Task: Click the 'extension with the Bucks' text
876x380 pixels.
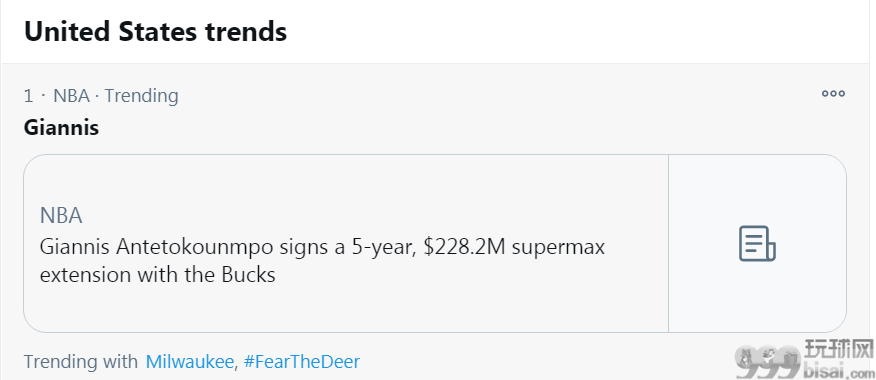Action: pyautogui.click(x=158, y=275)
